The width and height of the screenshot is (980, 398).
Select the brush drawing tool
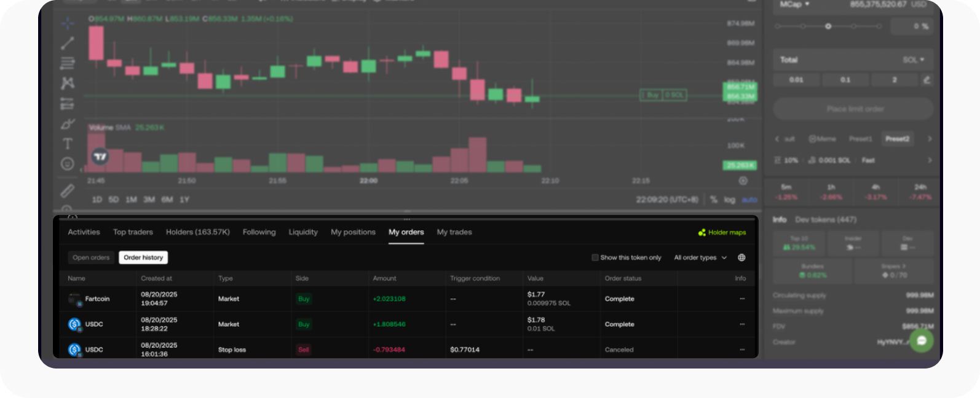coord(68,124)
